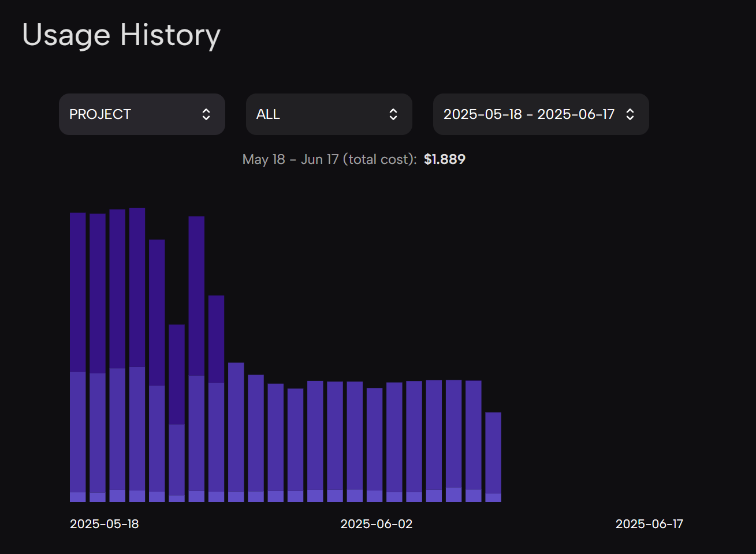Click the light purple bottom segment of the first bar

(x=78, y=497)
